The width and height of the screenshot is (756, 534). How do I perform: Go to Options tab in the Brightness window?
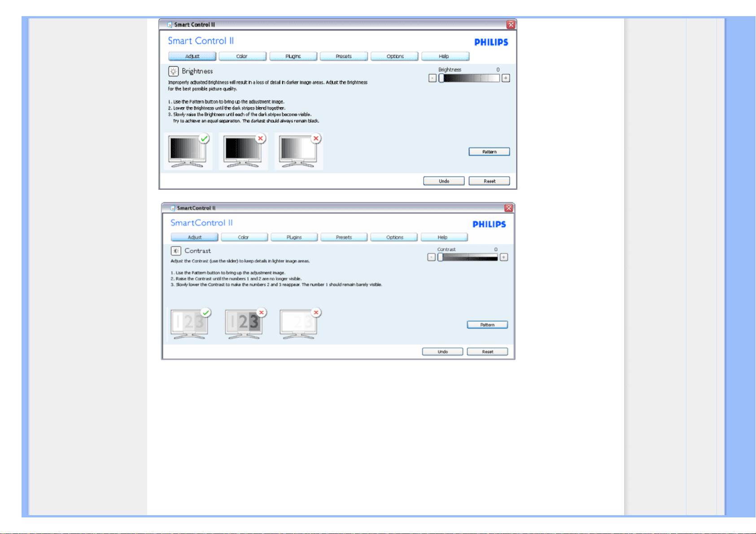395,56
